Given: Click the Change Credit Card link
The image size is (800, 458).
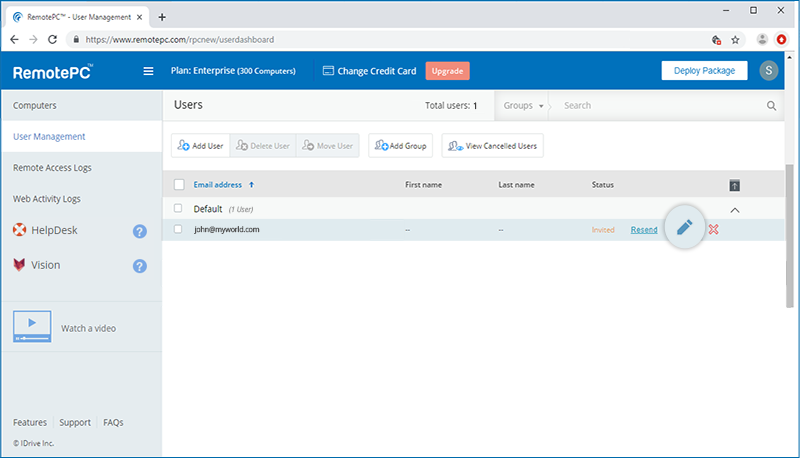Looking at the screenshot, I should pos(377,71).
